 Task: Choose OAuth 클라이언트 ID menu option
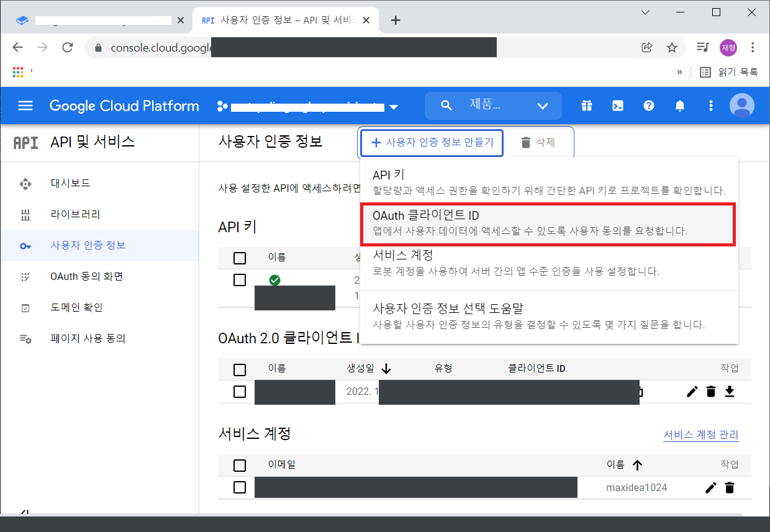coord(549,223)
